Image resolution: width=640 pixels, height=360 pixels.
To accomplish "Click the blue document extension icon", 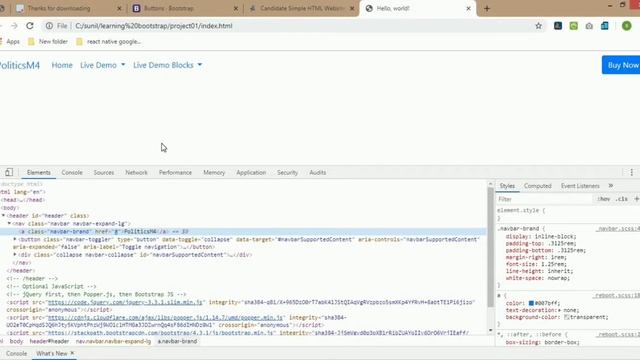I will point(604,26).
